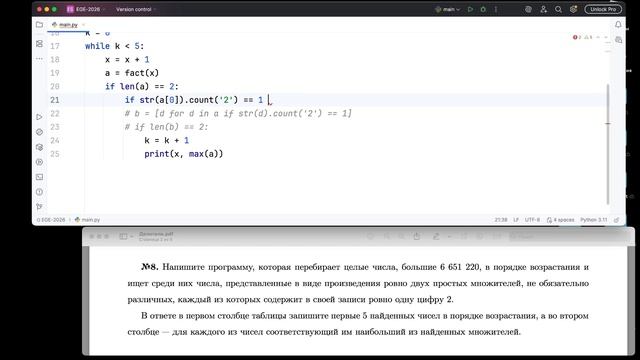Open the Services tool window
This screenshot has height=360, width=640.
pyautogui.click(x=39, y=162)
